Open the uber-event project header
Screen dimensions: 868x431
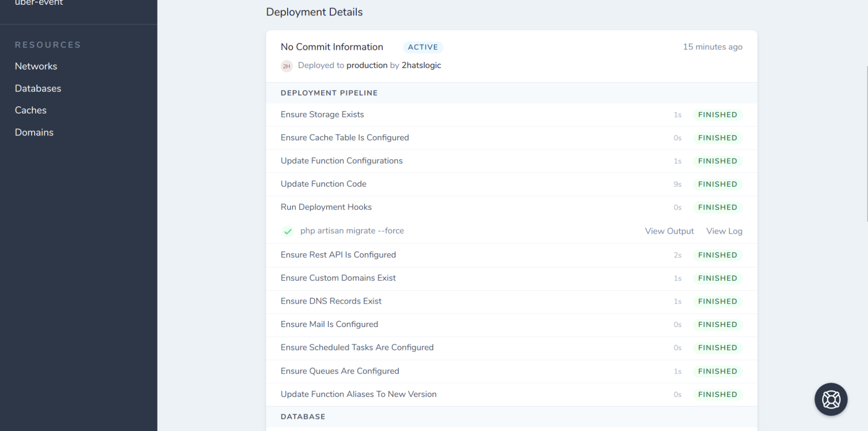pos(38,3)
